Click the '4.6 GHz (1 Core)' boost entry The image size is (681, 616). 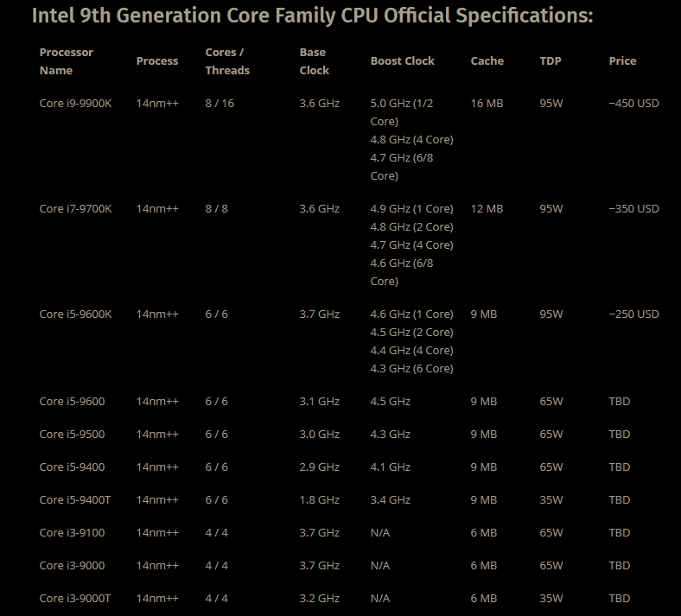pos(411,314)
